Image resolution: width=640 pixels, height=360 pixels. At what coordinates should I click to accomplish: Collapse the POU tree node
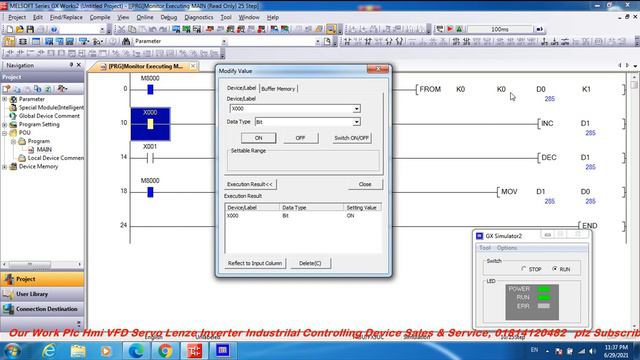(x=4, y=133)
